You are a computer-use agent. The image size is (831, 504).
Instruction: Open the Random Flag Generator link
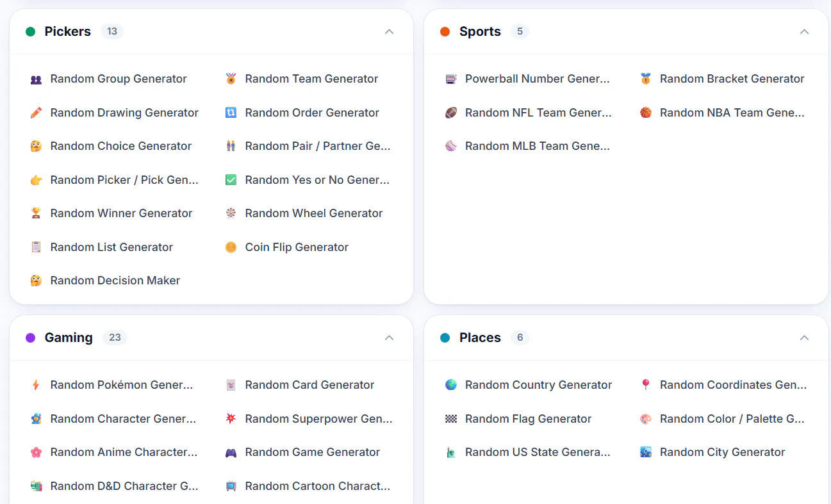528,419
